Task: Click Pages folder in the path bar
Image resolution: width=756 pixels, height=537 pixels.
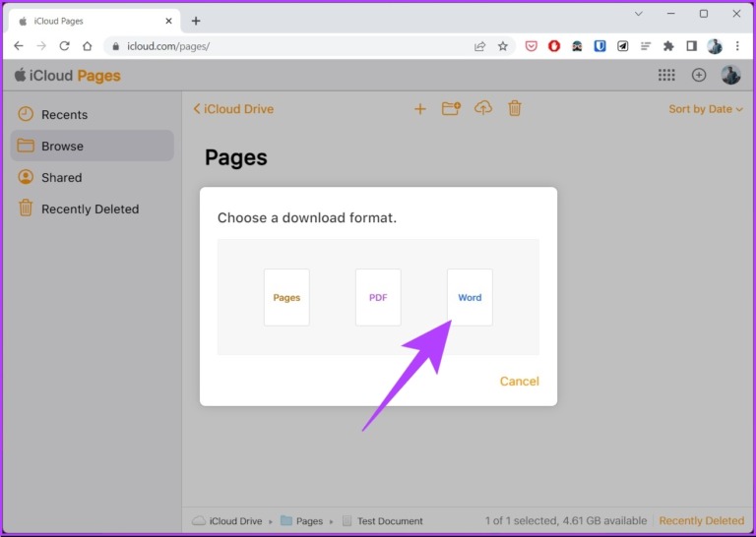Action: [302, 520]
